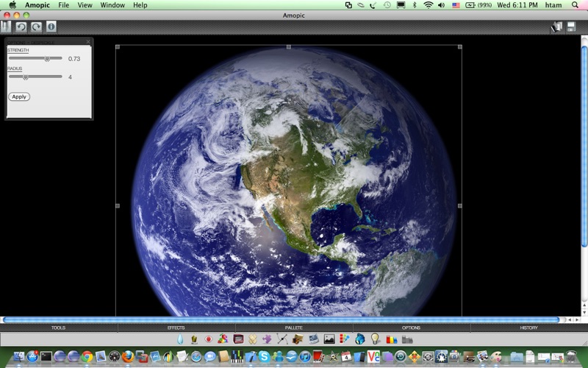Click the floppy disk save icon

click(571, 26)
